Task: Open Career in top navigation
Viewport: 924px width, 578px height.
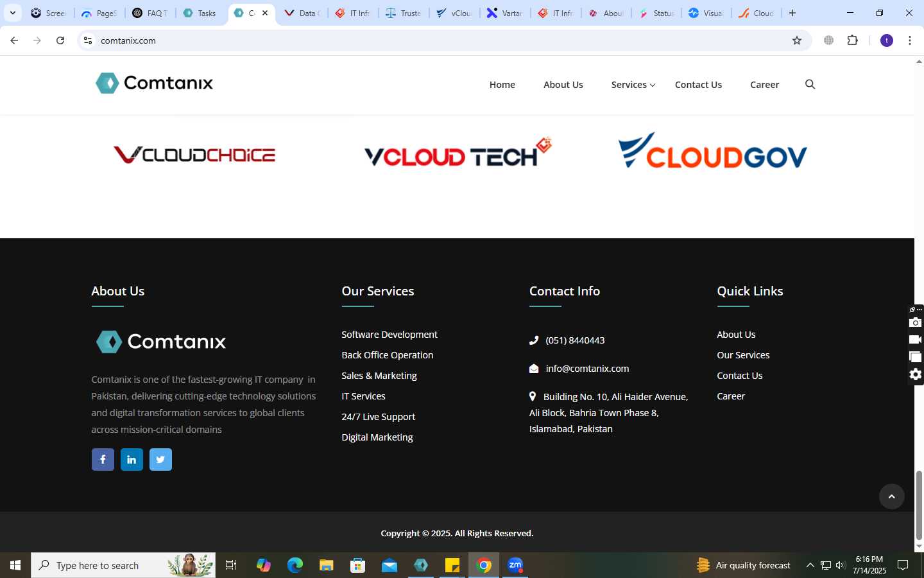Action: click(764, 85)
